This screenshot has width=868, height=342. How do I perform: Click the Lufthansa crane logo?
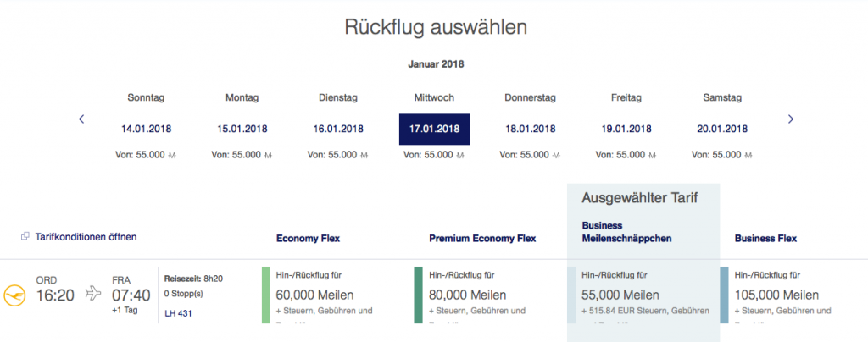15,294
